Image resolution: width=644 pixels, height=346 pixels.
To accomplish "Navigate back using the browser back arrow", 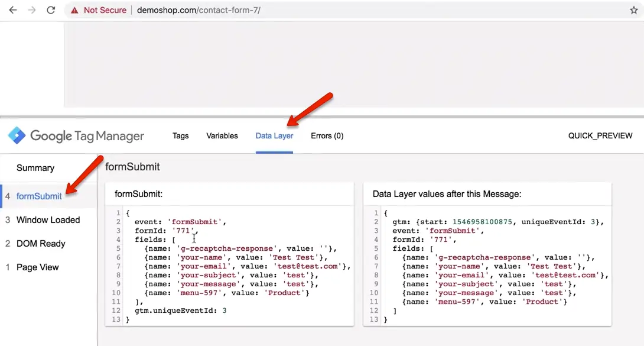I will (12, 9).
